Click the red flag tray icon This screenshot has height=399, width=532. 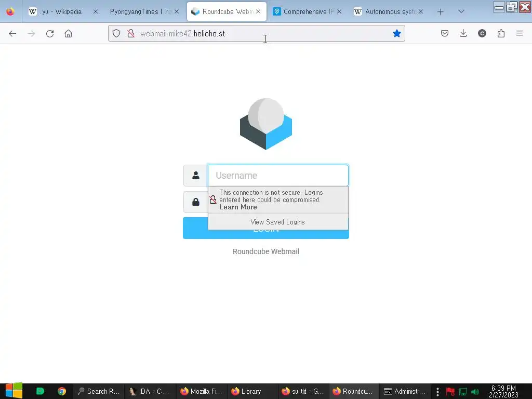point(450,392)
